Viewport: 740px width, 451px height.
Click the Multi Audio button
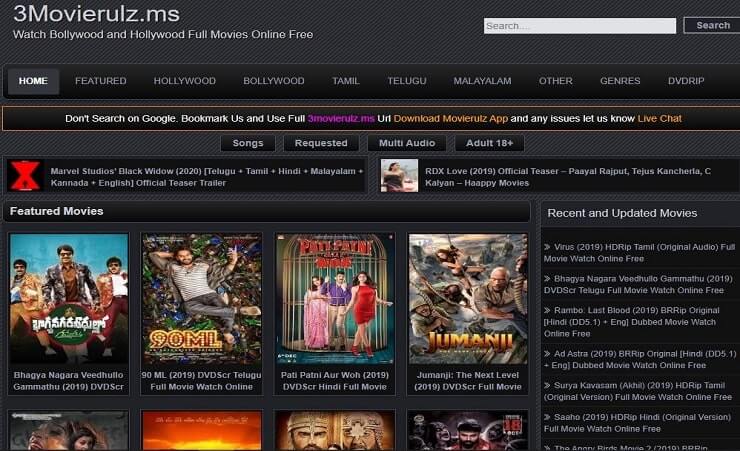(x=407, y=143)
